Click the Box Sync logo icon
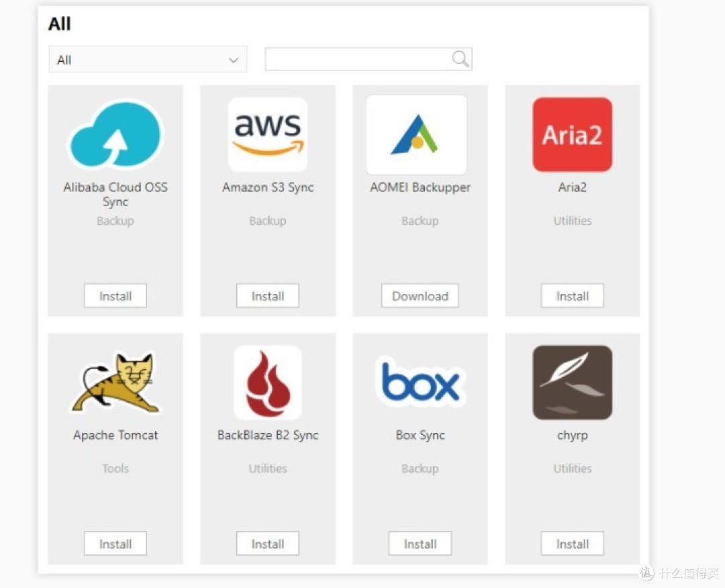The image size is (725, 588). coord(420,383)
